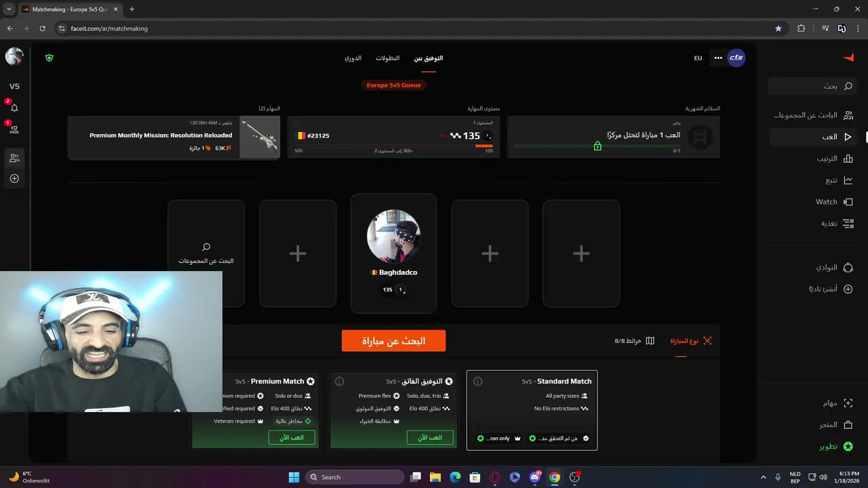Viewport: 868px width, 488px height.
Task: Click the VS icon in the left rail
Action: click(x=14, y=86)
